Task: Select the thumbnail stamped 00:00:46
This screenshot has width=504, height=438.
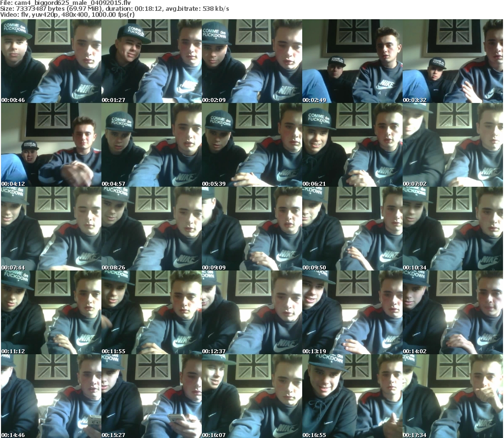Action: (x=51, y=61)
